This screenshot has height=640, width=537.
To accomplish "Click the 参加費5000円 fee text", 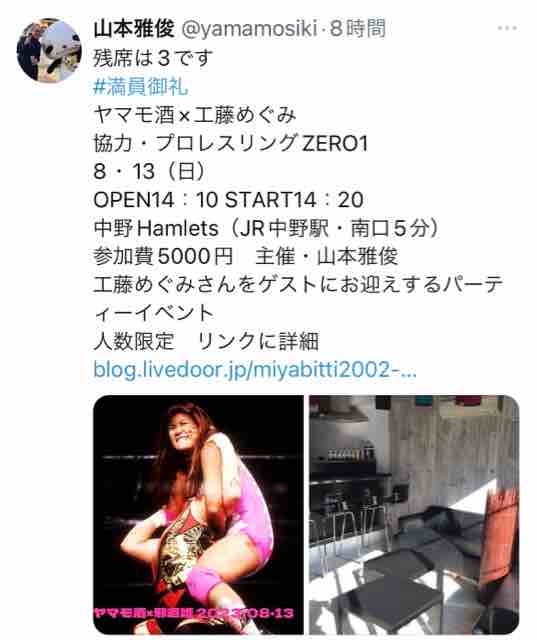I will (163, 256).
